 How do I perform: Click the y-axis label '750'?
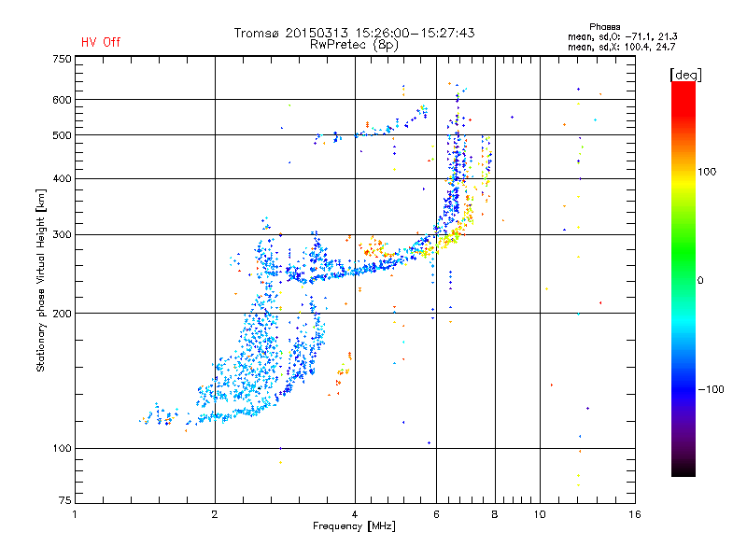[62, 59]
